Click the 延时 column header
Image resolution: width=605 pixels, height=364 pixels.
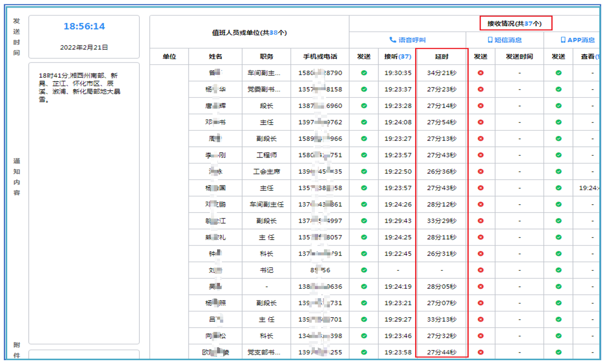coord(442,56)
